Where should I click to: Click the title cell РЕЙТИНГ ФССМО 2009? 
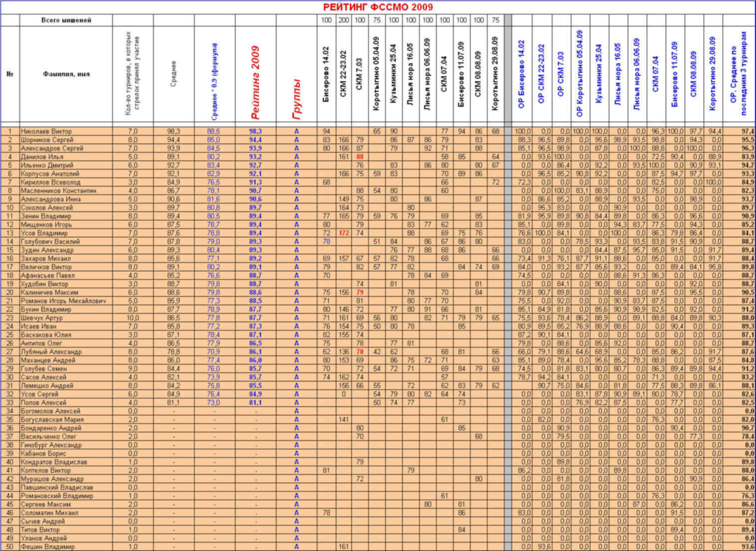(378, 7)
